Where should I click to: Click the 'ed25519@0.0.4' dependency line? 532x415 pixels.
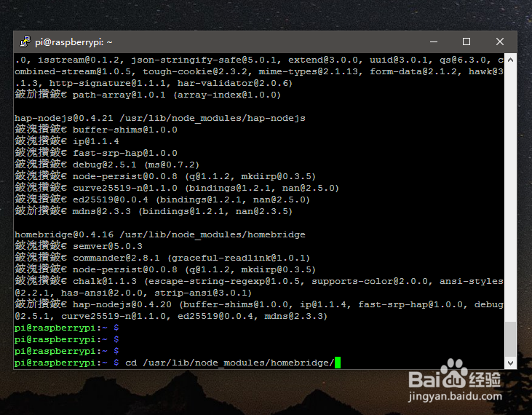pos(191,199)
